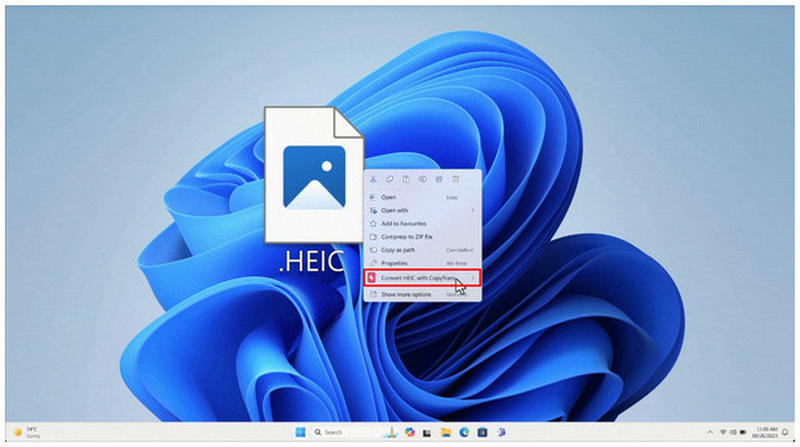Open Properties from the context menu
This screenshot has width=800, height=447.
click(422, 263)
